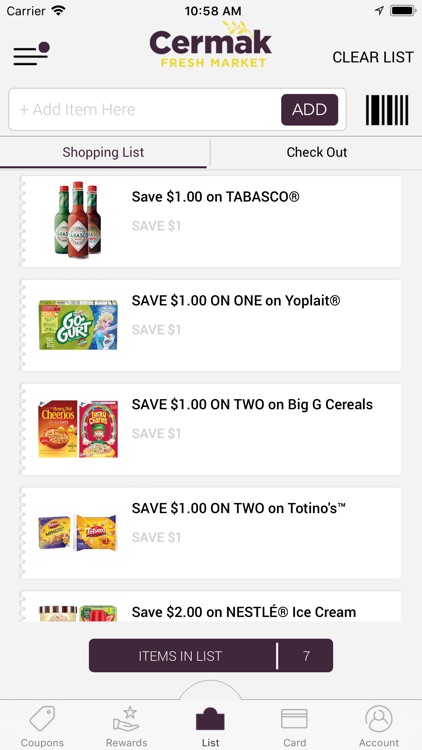
Task: Open the TABASCO coupon item
Action: [x=211, y=221]
